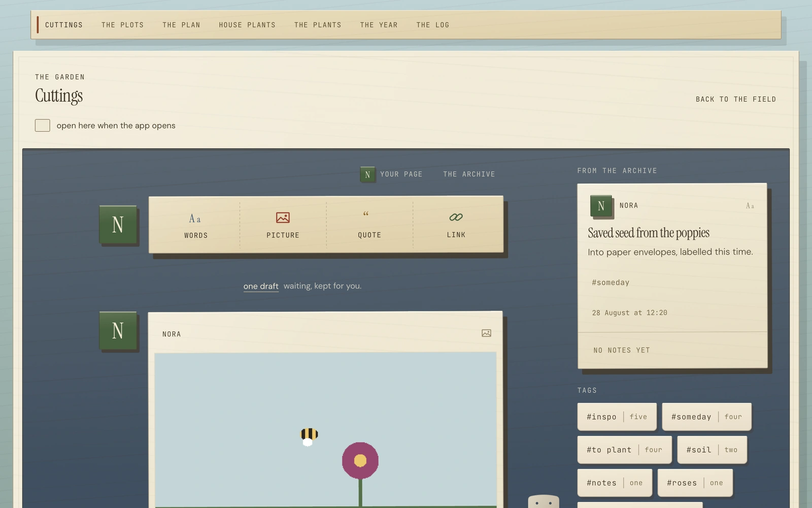
Task: Click Back to the Field link
Action: (736, 99)
